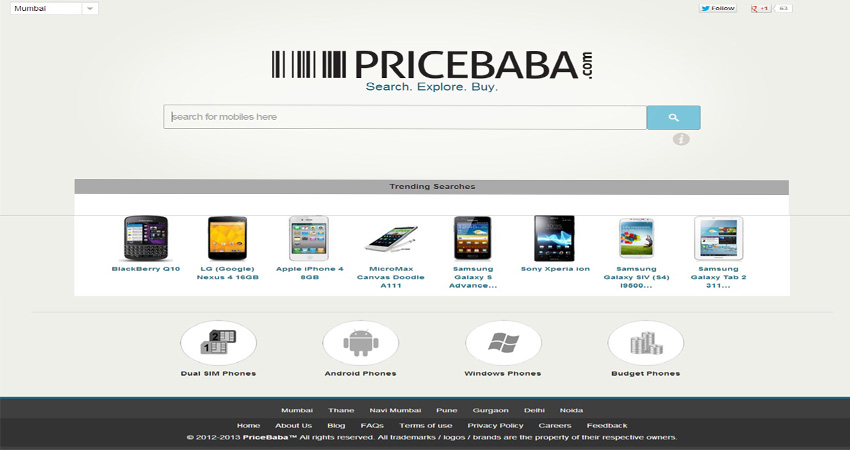Screen dimensions: 850x450
Task: Open the Privacy Policy link
Action: click(495, 426)
